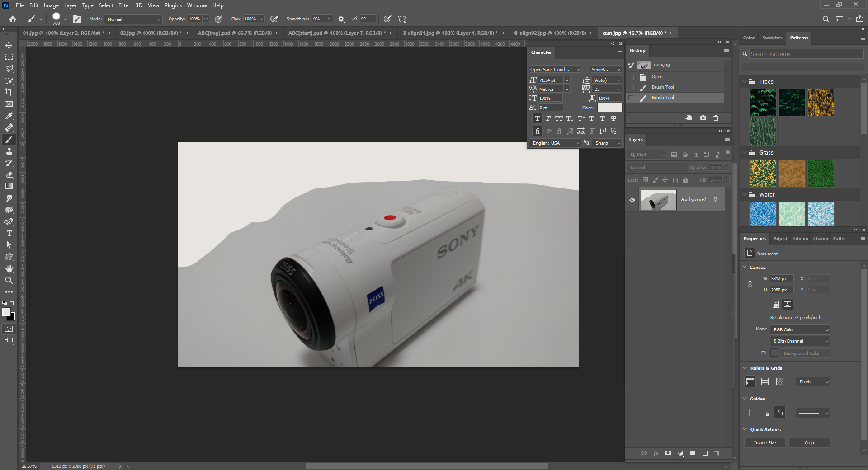The height and width of the screenshot is (470, 868).
Task: Toggle rulers in Rulers & Grids
Action: (x=750, y=381)
